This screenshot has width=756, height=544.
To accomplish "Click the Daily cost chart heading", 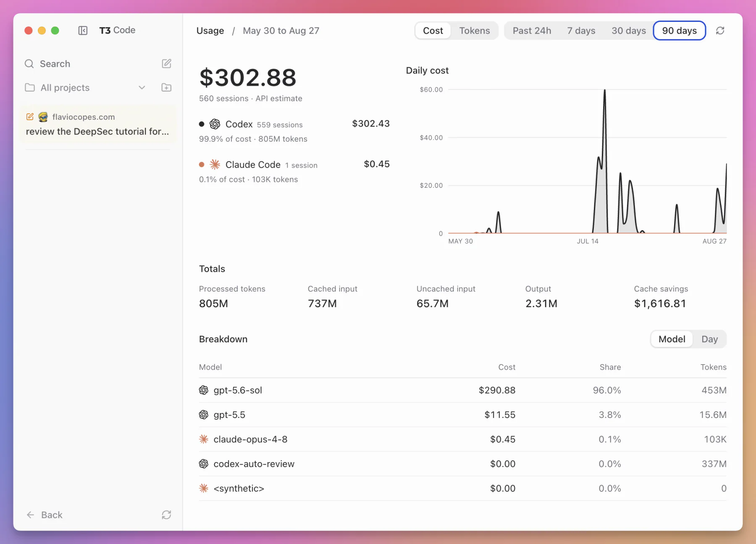I will coord(427,71).
